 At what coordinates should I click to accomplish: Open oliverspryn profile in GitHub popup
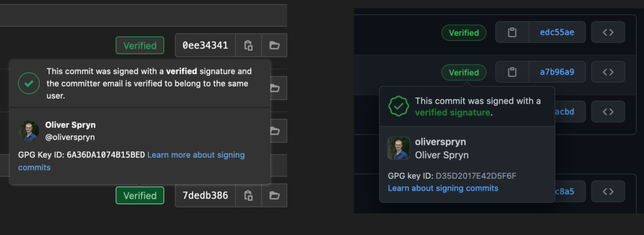coord(441,143)
